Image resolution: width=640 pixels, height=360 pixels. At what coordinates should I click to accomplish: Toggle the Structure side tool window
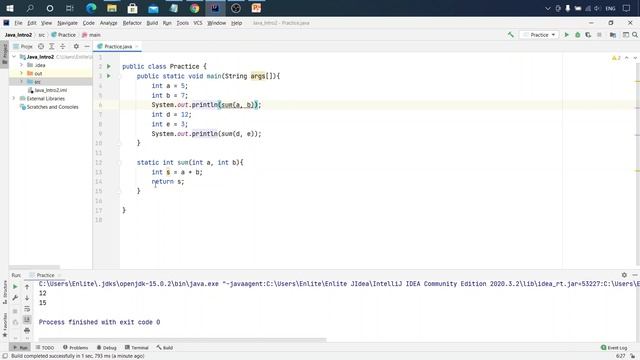[x=4, y=292]
